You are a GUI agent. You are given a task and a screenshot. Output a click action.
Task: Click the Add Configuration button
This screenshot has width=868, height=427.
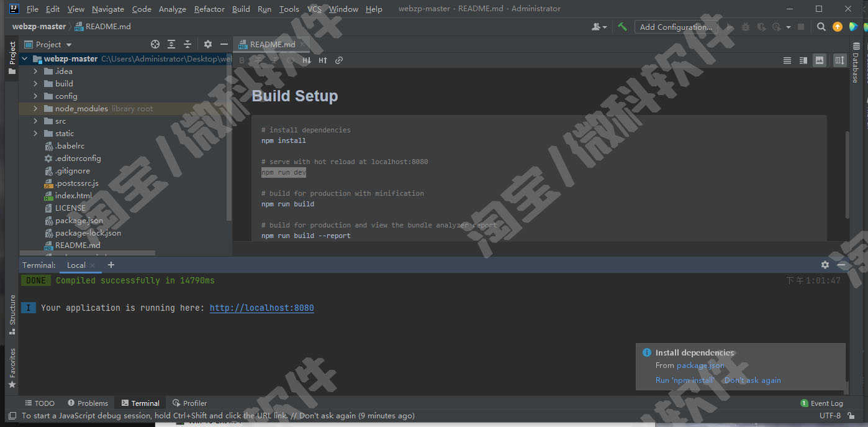pos(676,27)
